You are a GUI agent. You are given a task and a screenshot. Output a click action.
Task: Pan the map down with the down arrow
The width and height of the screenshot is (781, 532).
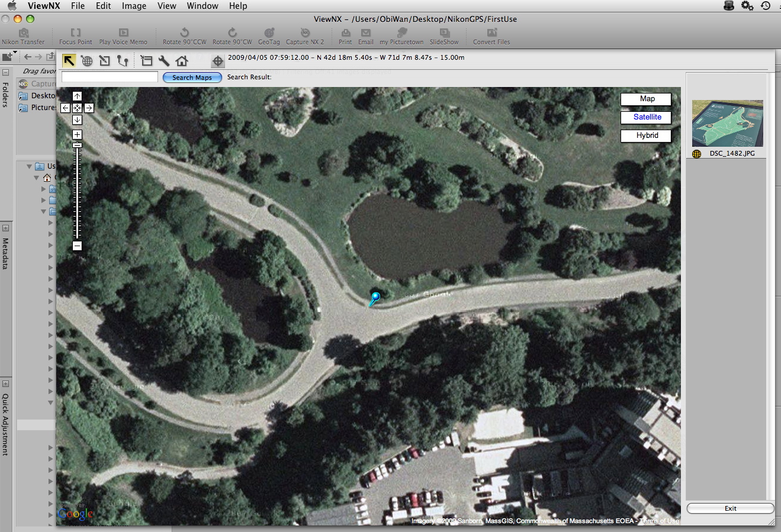point(77,120)
